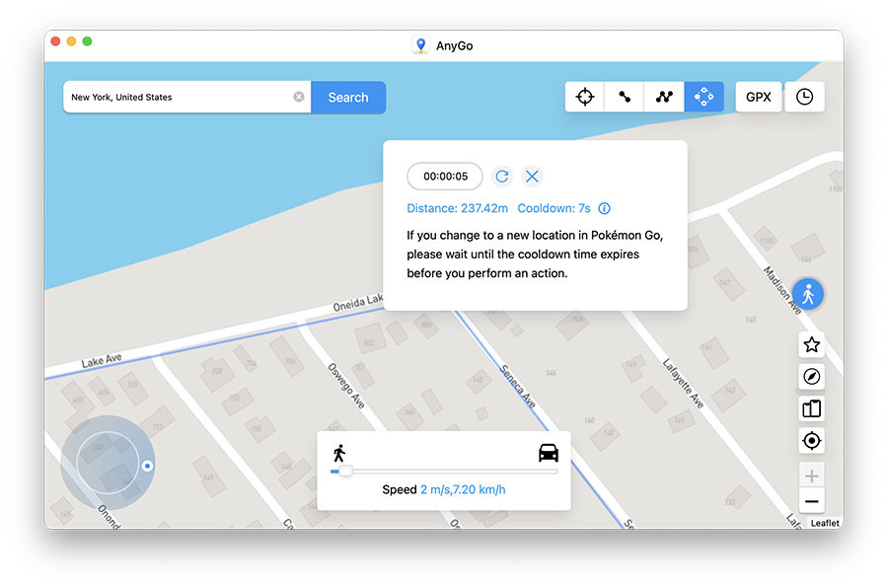The height and width of the screenshot is (588, 888).
Task: Open favorites with the star icon
Action: click(811, 344)
